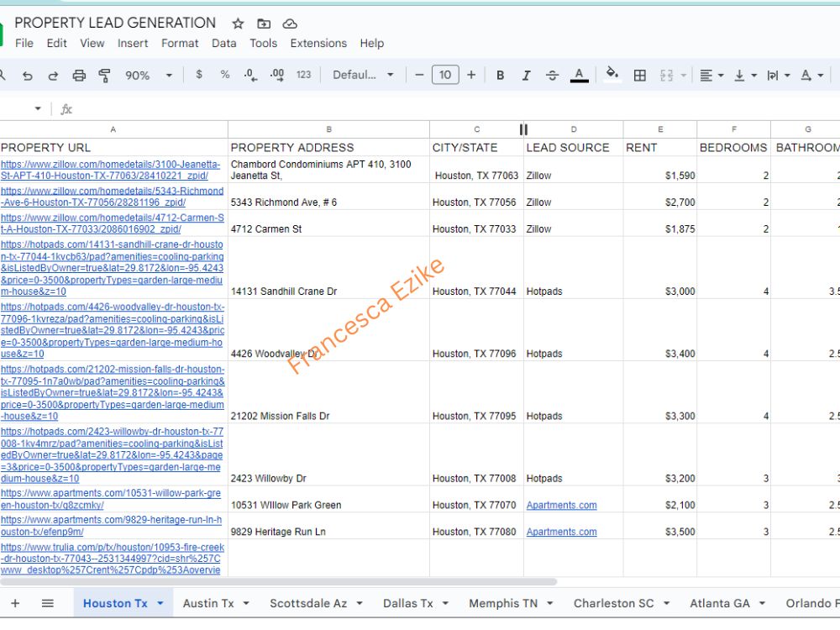Select column B header
Screen dimensions: 840x630
(328, 129)
